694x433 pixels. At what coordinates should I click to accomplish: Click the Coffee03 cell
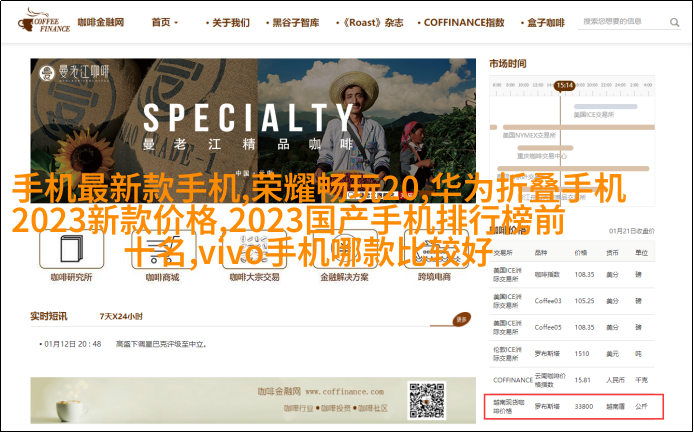tap(548, 301)
